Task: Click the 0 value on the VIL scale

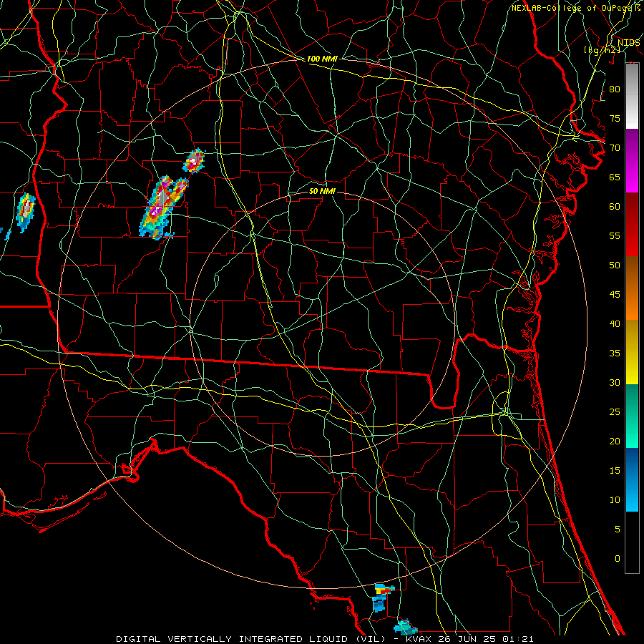Action: point(618,559)
